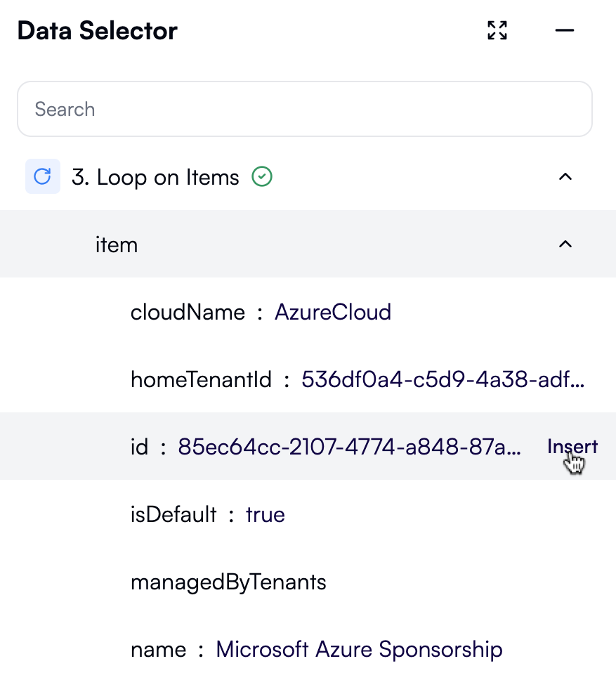Click the refresh icon next to Loop on Items

(x=42, y=176)
